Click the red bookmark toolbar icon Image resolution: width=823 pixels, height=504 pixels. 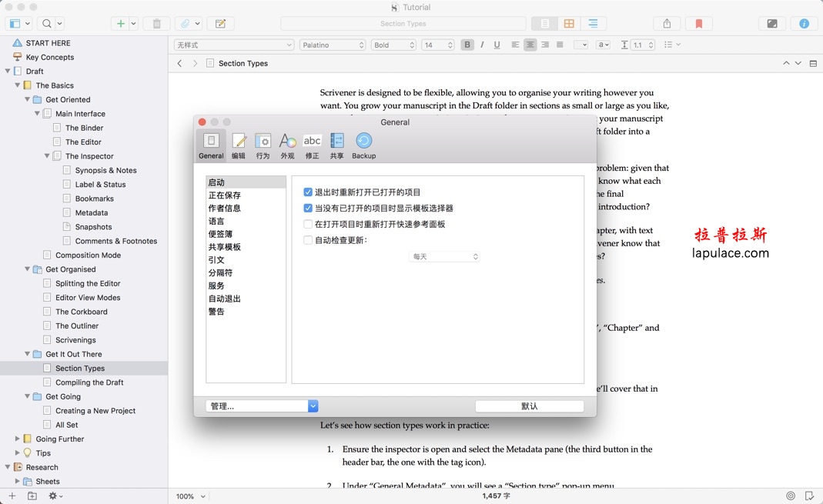(x=698, y=24)
